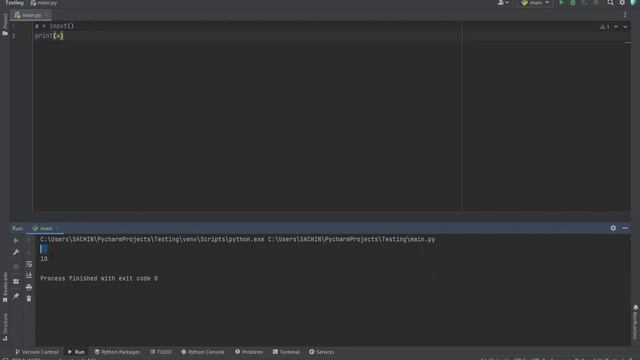Click line number 2 in the editor gutter
640x360 pixels.
(x=13, y=36)
